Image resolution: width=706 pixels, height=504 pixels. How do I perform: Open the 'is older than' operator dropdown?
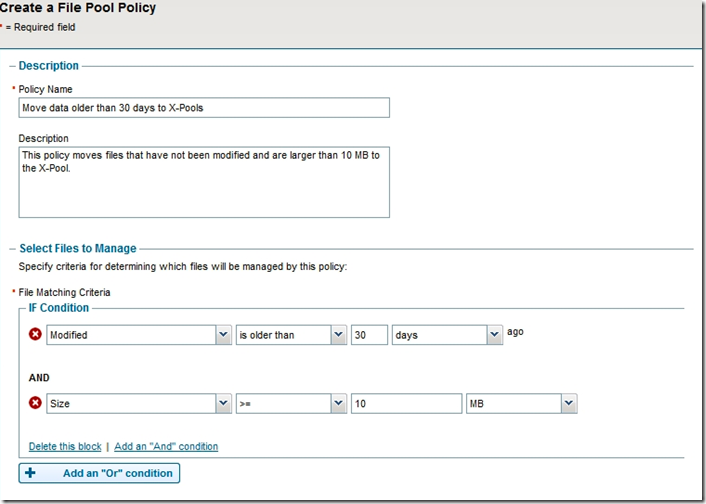tap(291, 335)
